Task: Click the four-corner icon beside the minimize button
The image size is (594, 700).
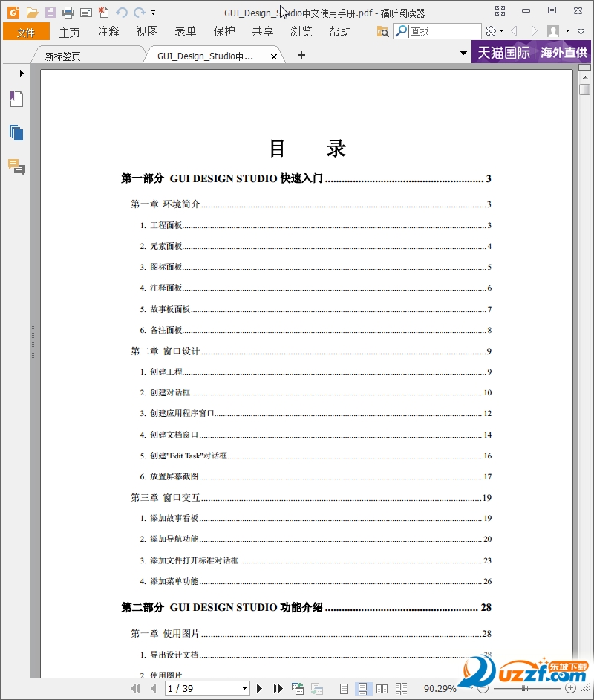Action: pos(500,10)
